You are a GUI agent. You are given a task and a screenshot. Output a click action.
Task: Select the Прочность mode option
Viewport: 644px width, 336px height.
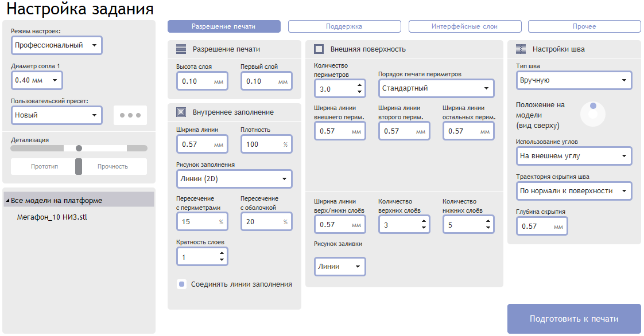point(113,166)
